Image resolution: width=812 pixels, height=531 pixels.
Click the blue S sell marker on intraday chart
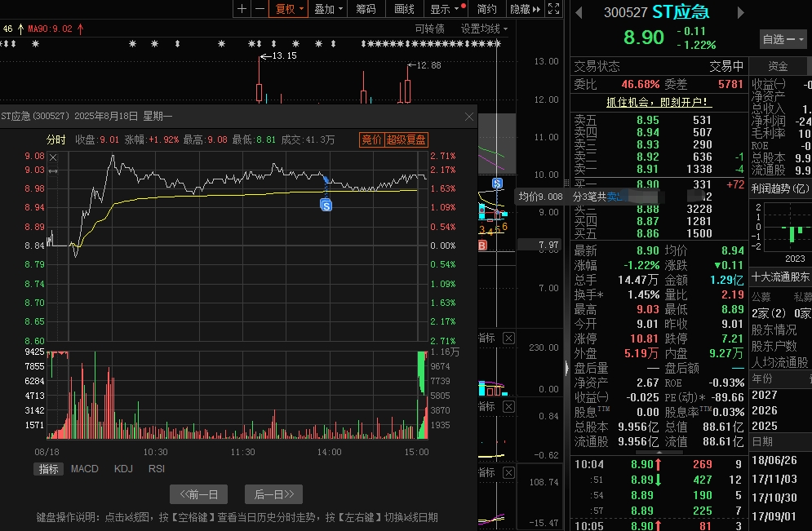[x=326, y=206]
